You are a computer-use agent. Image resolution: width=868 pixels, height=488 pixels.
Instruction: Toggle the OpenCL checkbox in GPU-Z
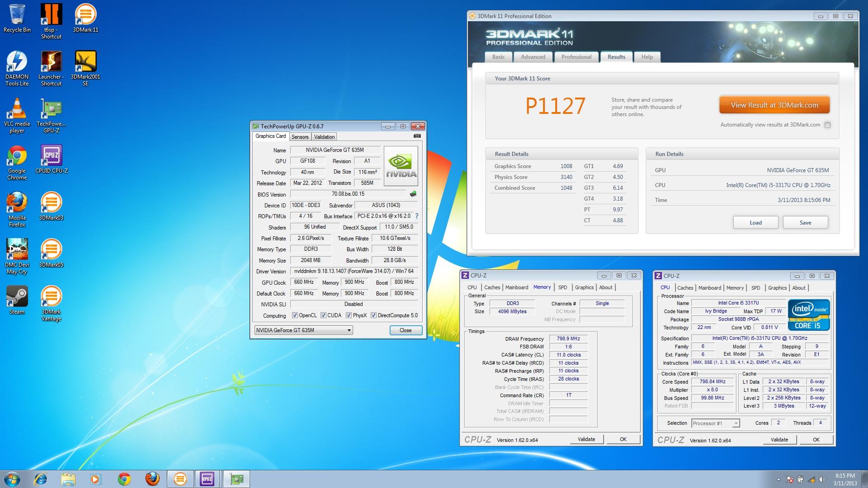[x=295, y=315]
